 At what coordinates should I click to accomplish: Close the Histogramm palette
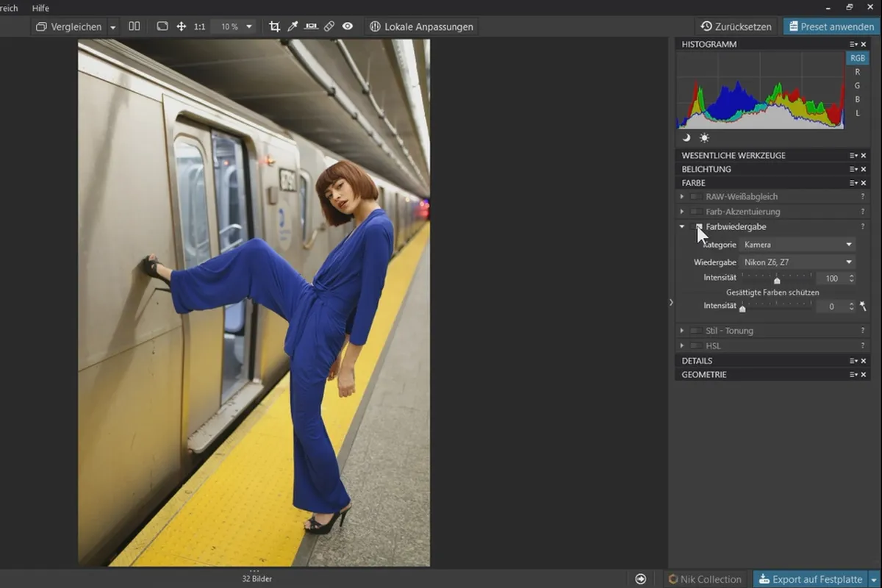[864, 44]
